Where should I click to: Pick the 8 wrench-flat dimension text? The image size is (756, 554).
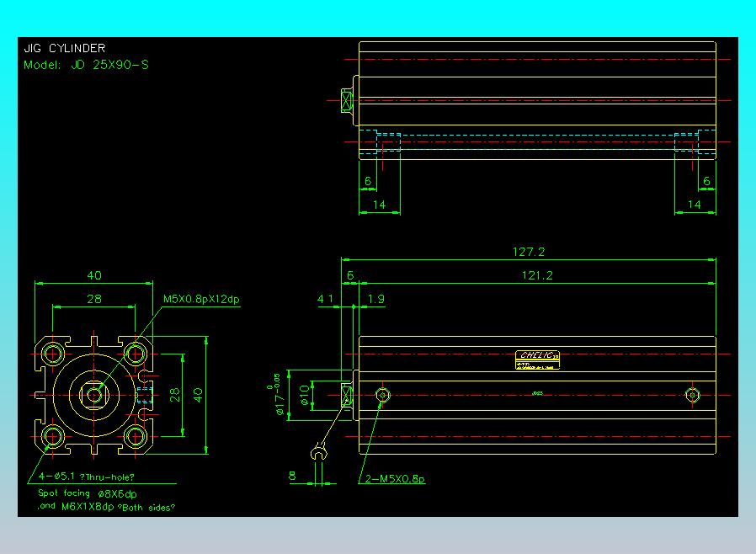292,476
